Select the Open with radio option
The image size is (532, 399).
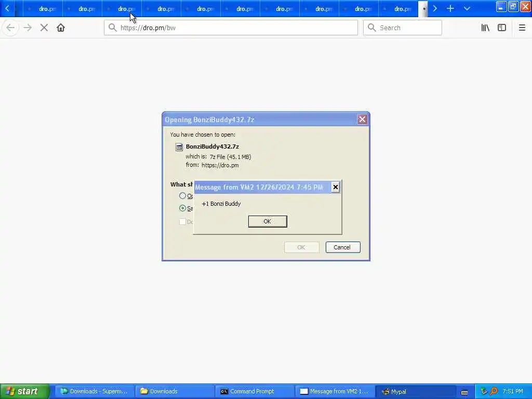pos(182,196)
